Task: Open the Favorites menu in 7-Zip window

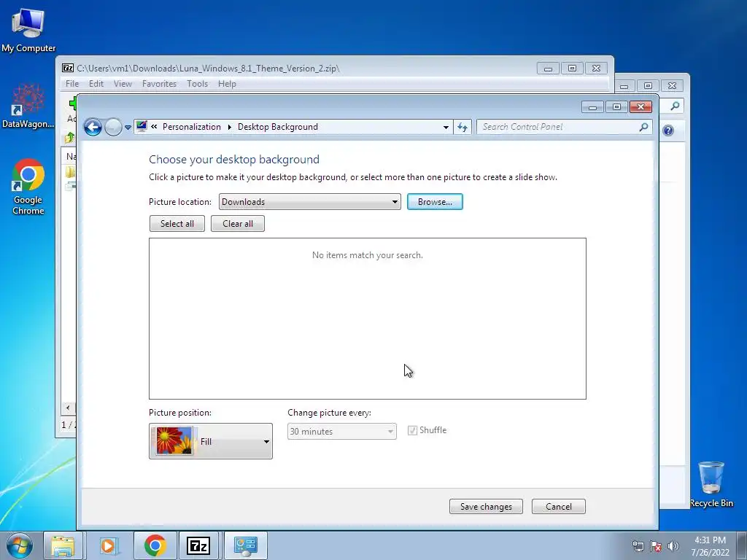Action: [159, 83]
